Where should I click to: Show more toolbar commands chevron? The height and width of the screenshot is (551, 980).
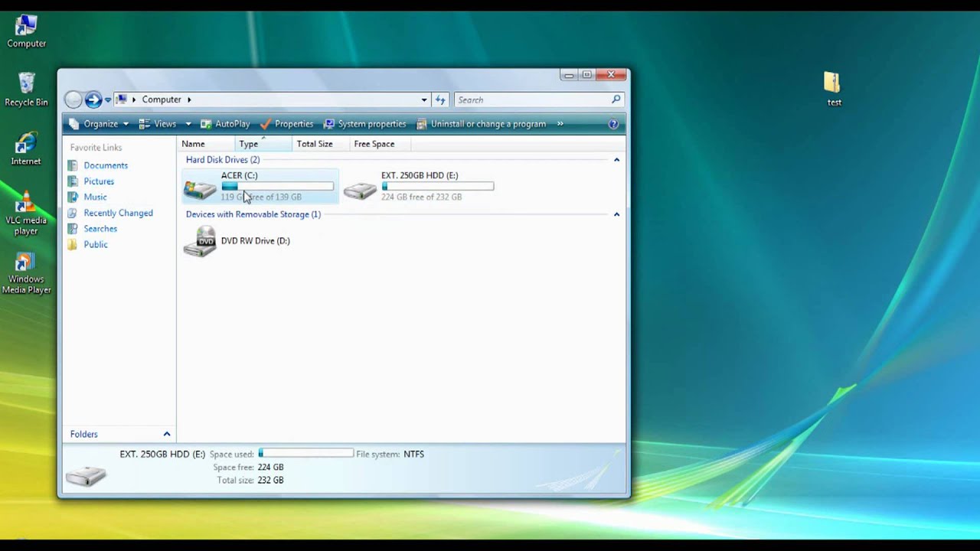[560, 124]
